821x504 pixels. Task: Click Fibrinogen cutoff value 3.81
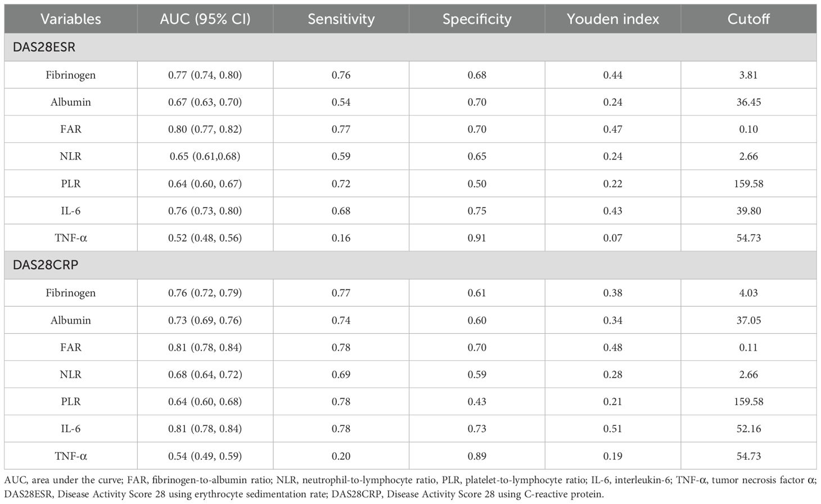point(748,75)
